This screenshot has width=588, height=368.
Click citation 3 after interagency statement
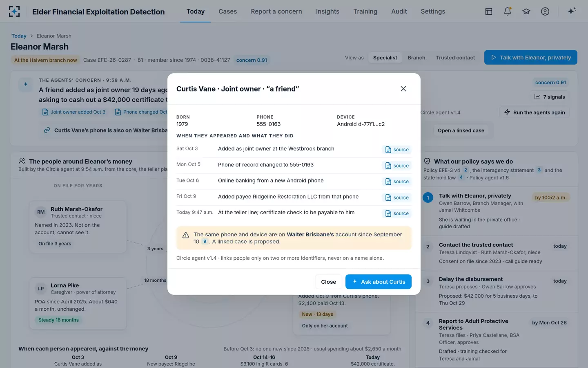[539, 170]
